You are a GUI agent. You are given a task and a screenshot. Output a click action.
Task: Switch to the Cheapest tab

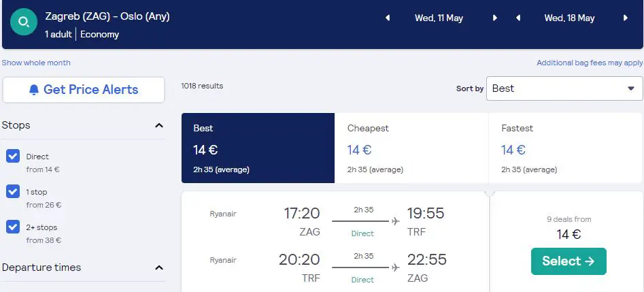pos(411,148)
